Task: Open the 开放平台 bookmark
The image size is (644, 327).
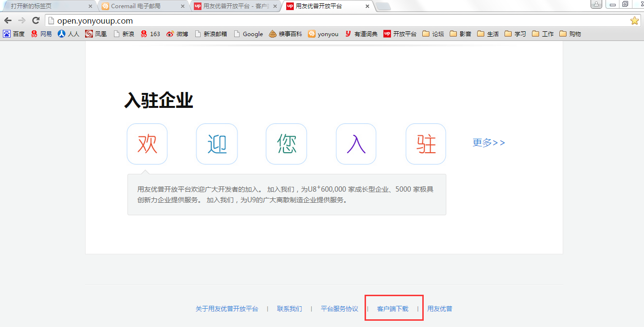Action: click(400, 34)
